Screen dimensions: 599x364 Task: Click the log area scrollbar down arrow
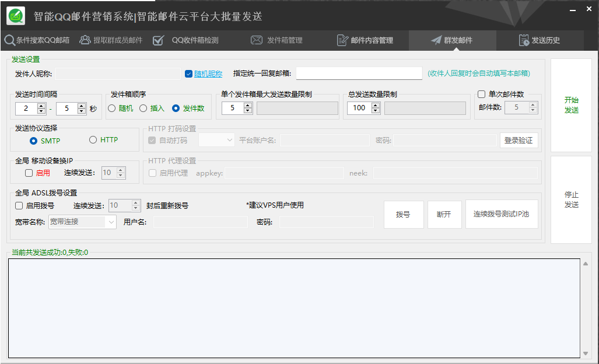(x=586, y=353)
